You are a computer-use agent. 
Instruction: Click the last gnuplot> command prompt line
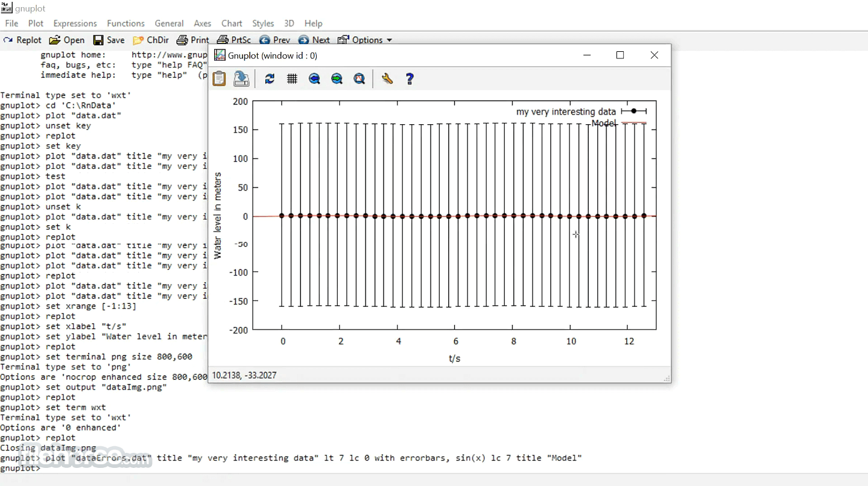point(20,468)
